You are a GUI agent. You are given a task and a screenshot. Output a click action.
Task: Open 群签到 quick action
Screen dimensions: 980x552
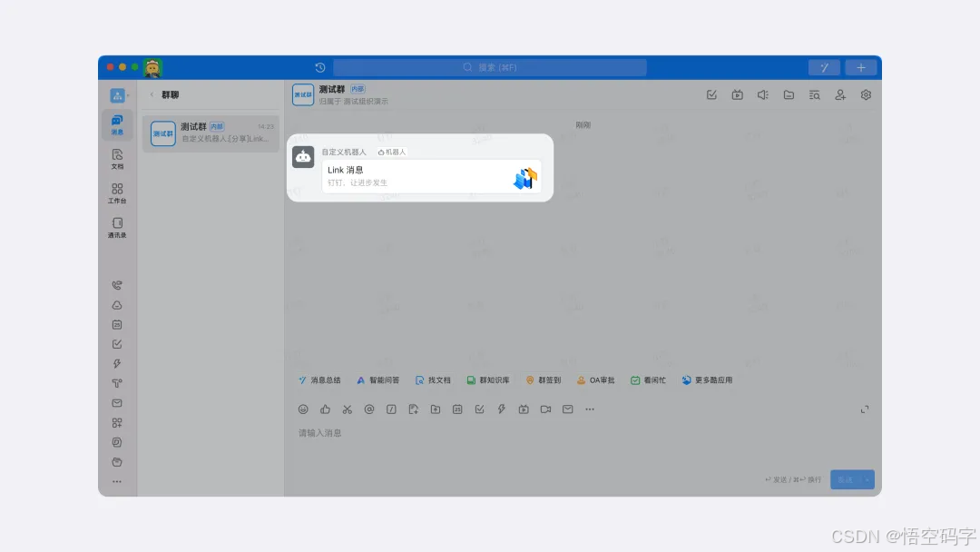[544, 380]
